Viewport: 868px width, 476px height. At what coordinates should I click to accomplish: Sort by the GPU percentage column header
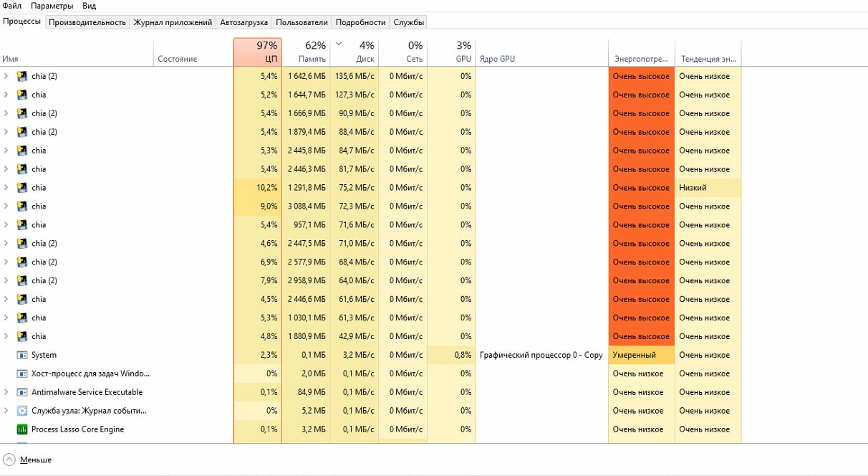click(451, 52)
